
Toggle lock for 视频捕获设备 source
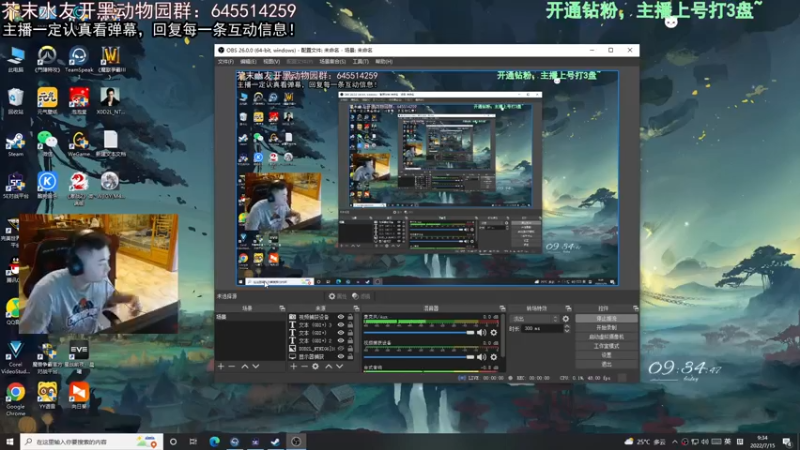[x=350, y=317]
